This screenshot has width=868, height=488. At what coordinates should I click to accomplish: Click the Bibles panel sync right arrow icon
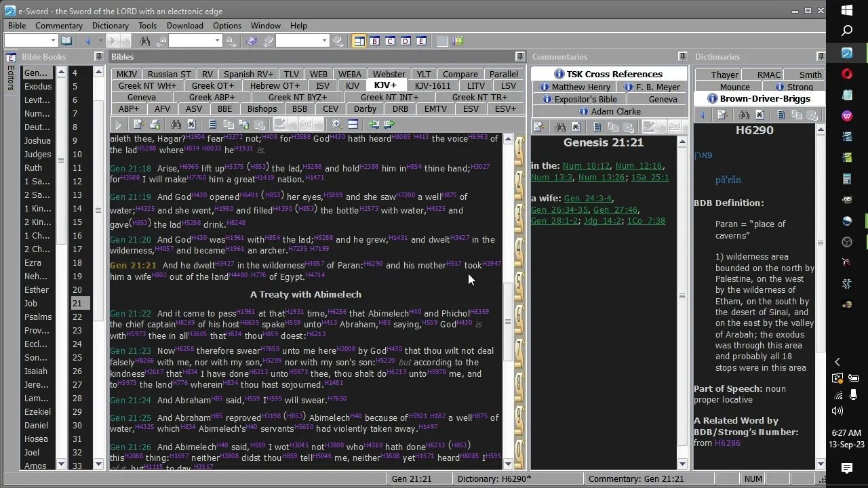coord(389,125)
